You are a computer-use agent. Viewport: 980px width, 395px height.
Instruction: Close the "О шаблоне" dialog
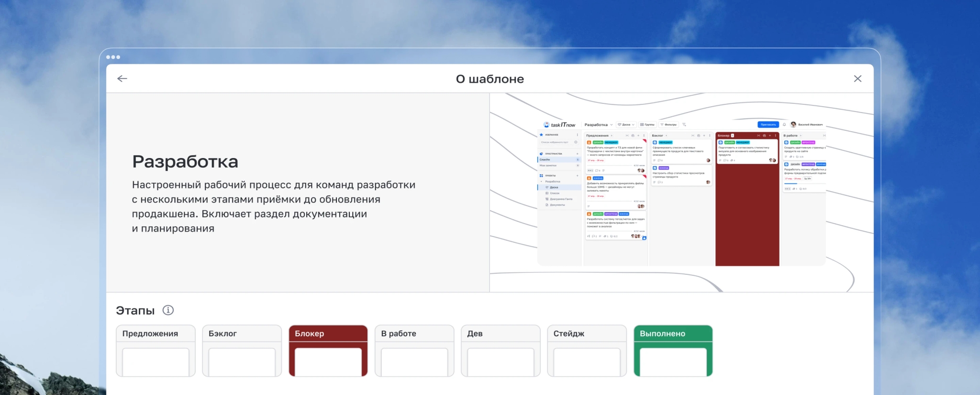857,79
